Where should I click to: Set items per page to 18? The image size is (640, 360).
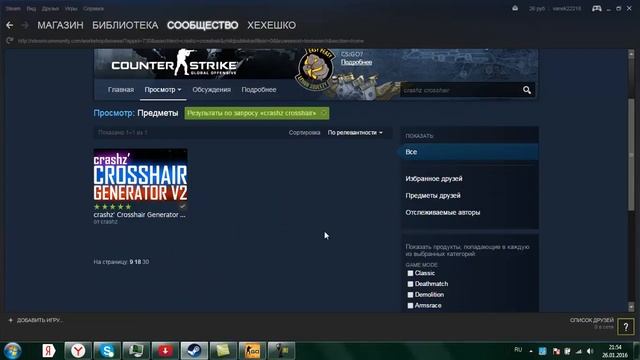[138, 262]
